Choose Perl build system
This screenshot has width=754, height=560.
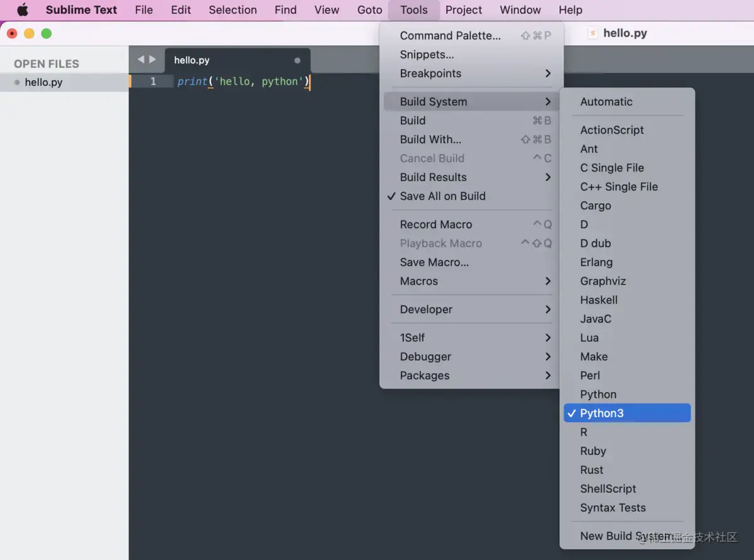[627, 375]
